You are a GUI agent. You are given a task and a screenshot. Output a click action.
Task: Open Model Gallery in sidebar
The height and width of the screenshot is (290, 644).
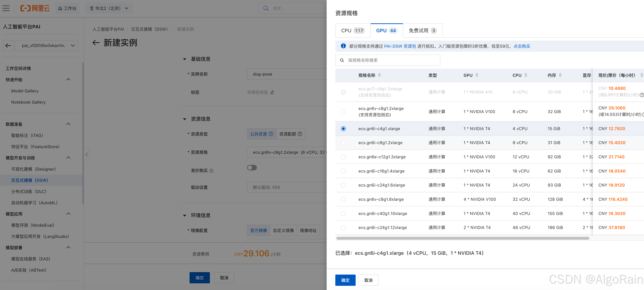[x=25, y=91]
